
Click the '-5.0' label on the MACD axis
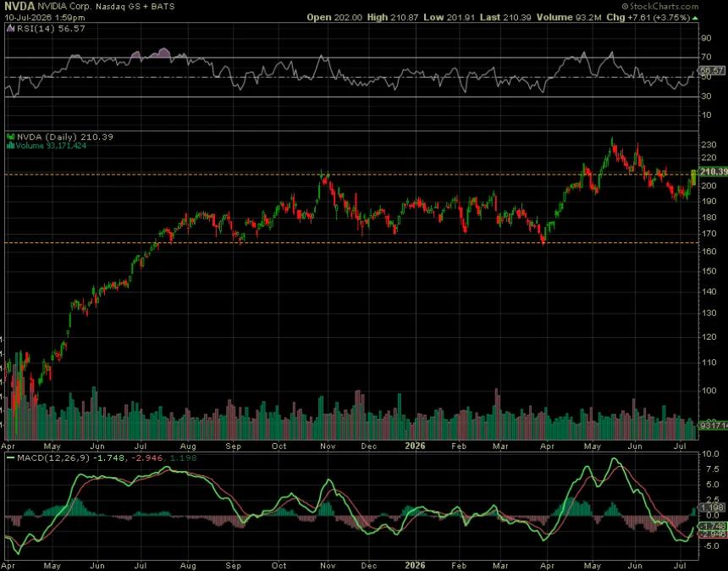710,546
